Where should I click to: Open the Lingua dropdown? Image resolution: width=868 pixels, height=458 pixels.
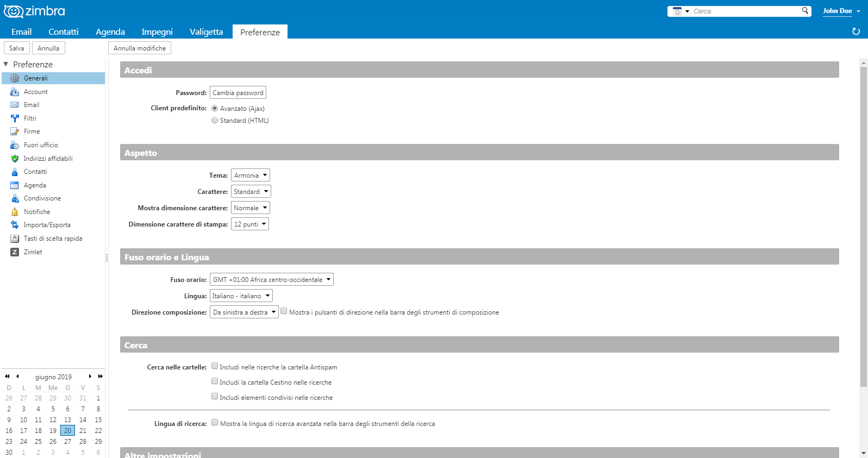tap(241, 296)
